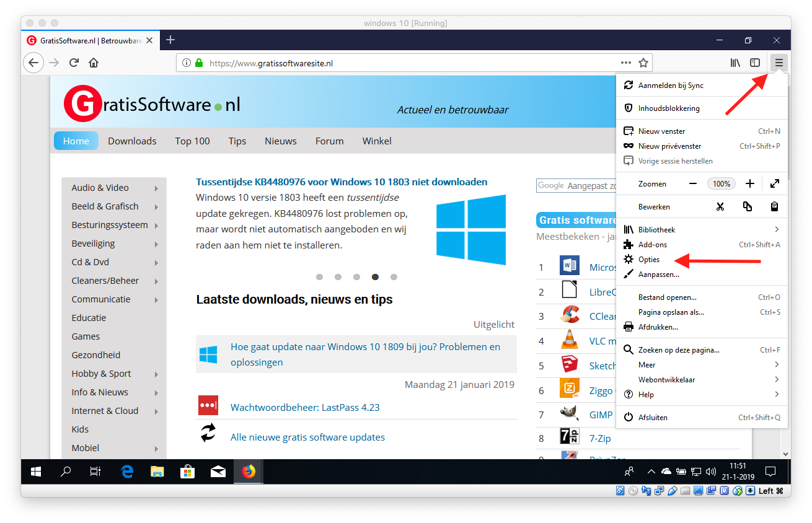The width and height of the screenshot is (812, 523).
Task: Click the Firefox hamburger menu button
Action: [x=779, y=63]
